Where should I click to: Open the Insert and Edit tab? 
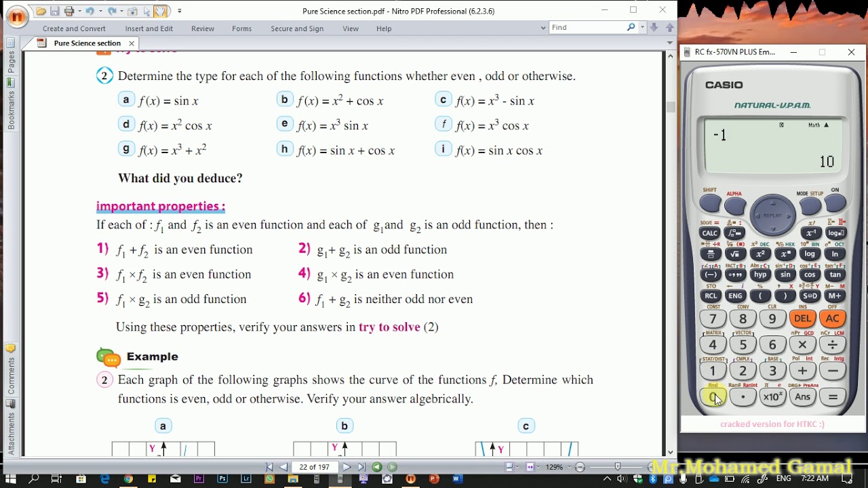[149, 28]
